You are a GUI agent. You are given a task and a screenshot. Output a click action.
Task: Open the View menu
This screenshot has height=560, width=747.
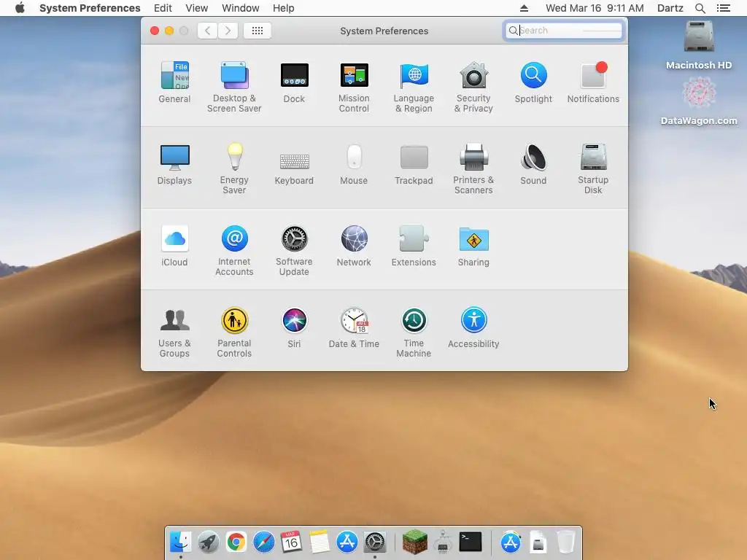point(197,8)
